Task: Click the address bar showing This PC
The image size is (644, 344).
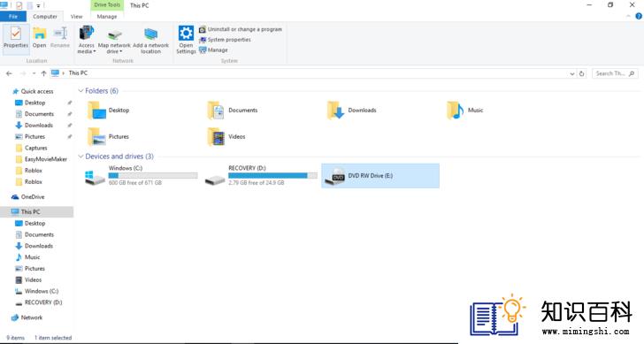Action: 312,73
